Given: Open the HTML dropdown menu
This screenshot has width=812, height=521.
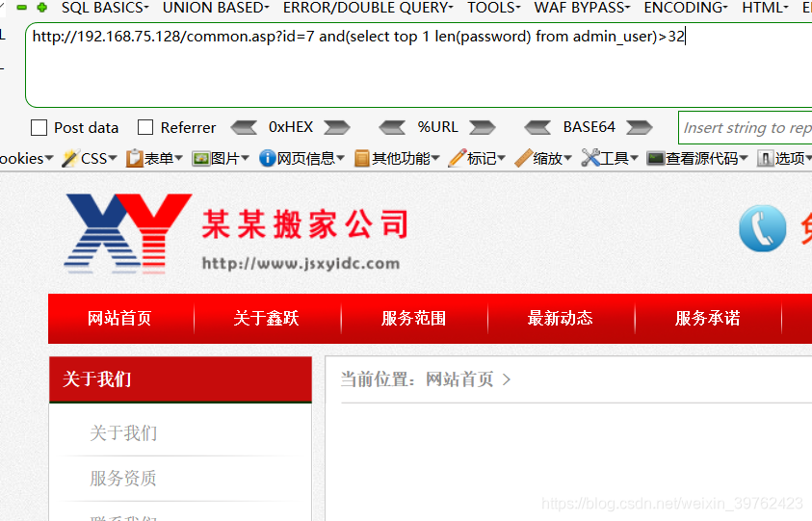Looking at the screenshot, I should pyautogui.click(x=765, y=8).
